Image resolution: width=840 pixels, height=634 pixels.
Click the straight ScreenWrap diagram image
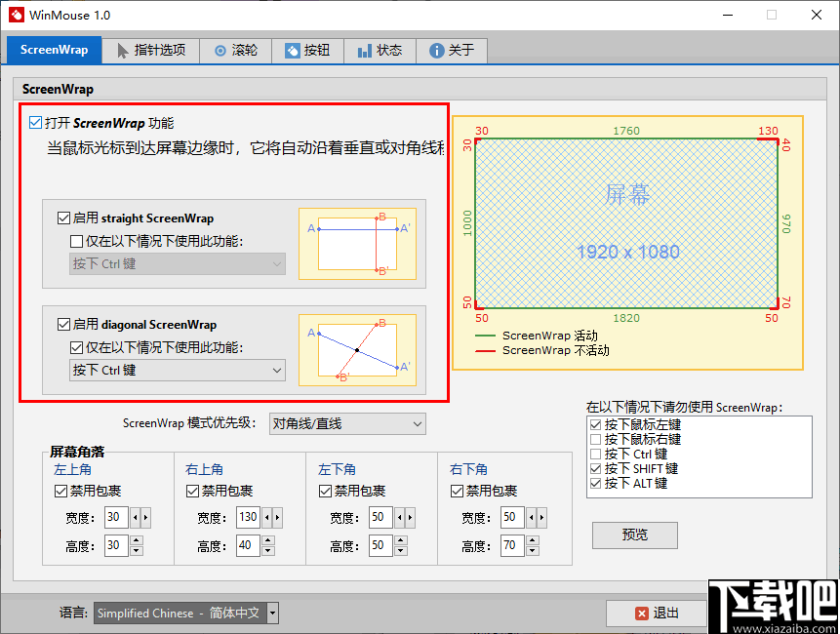tap(358, 242)
